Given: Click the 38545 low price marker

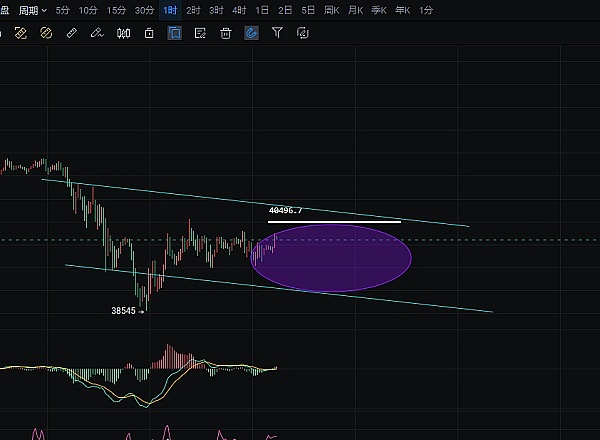Looking at the screenshot, I should [x=125, y=311].
